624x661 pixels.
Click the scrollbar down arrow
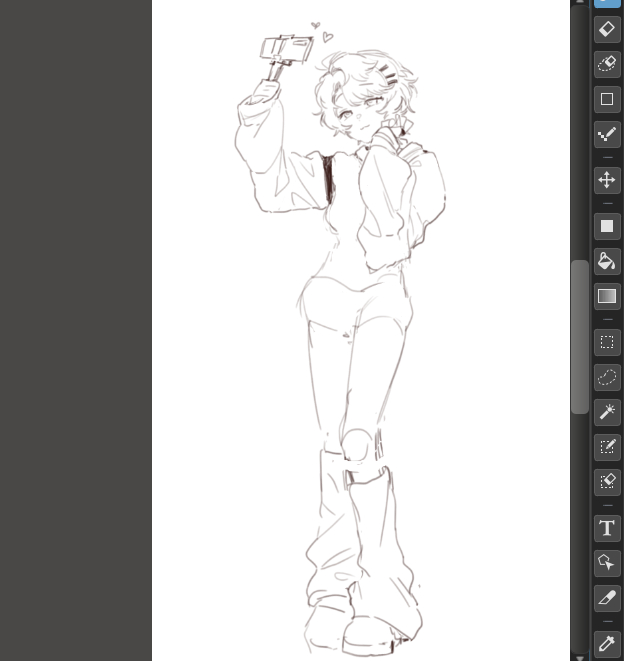[x=580, y=656]
